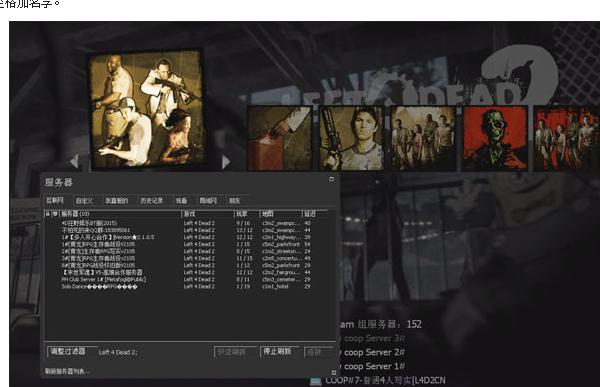The width and height of the screenshot is (600, 387).
Task: Select coop Server 3# entry
Action: tap(374, 338)
